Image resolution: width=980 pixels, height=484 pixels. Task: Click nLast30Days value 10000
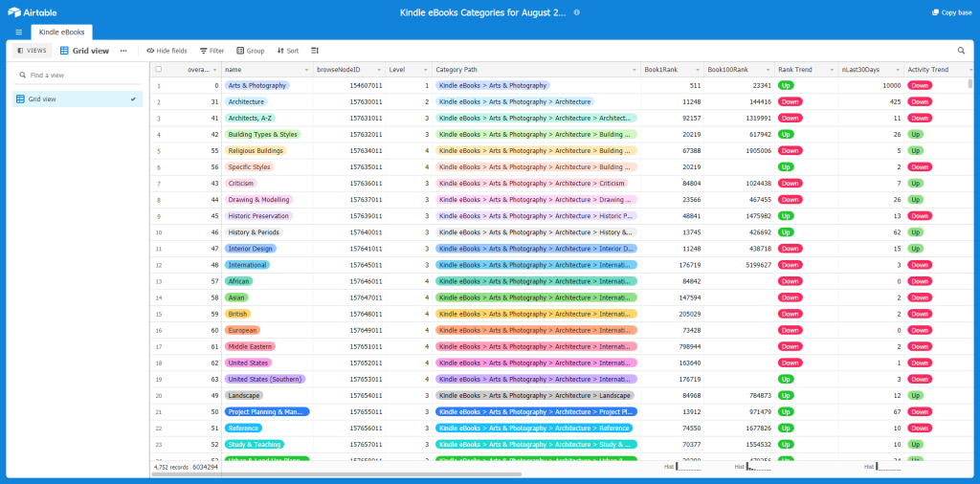click(x=891, y=85)
